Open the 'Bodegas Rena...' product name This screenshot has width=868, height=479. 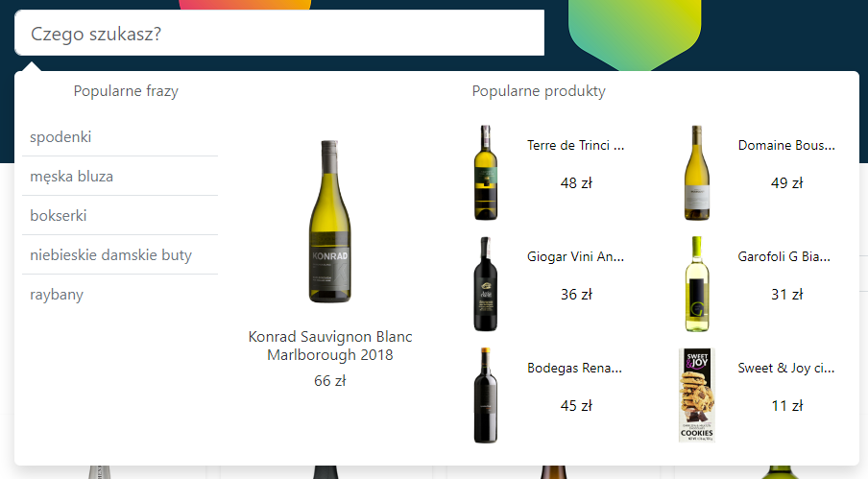[x=574, y=368]
